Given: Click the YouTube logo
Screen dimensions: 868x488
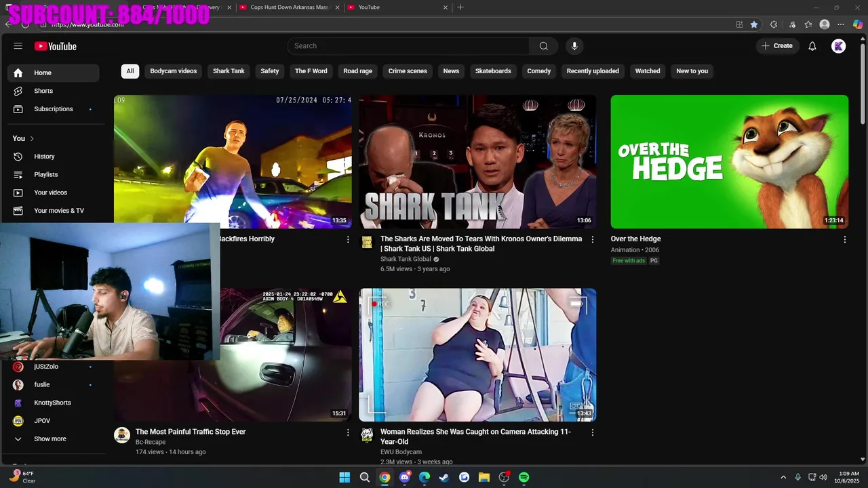Looking at the screenshot, I should 56,46.
